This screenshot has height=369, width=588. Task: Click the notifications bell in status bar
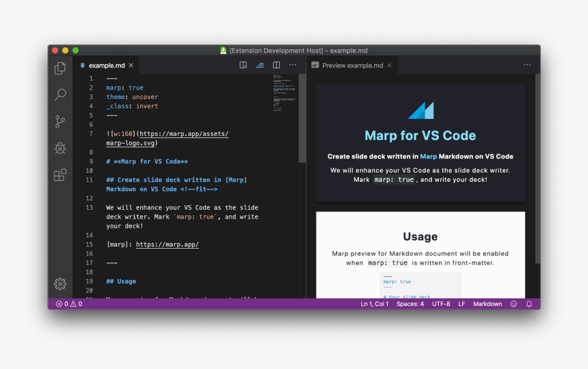pyautogui.click(x=529, y=304)
